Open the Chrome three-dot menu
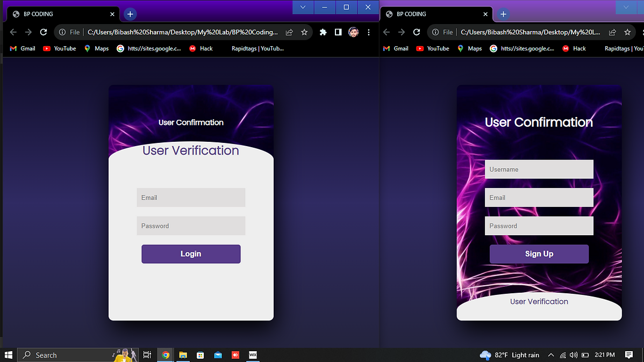This screenshot has height=362, width=644. tap(369, 32)
